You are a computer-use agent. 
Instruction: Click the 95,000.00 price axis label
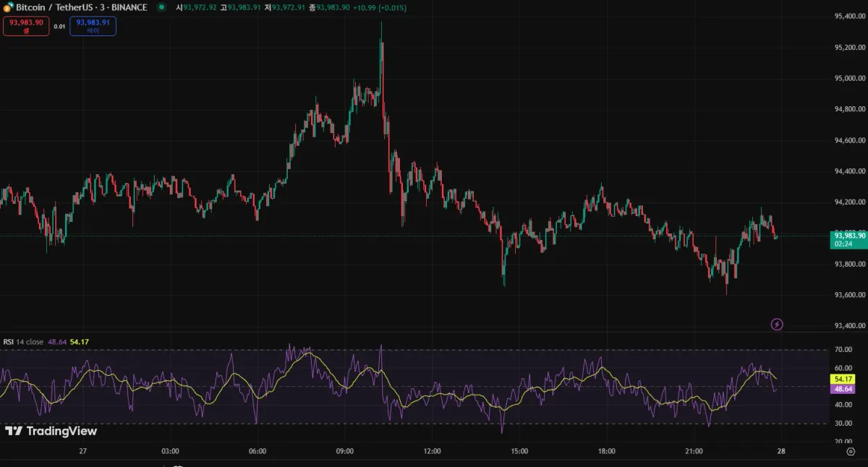(849, 78)
